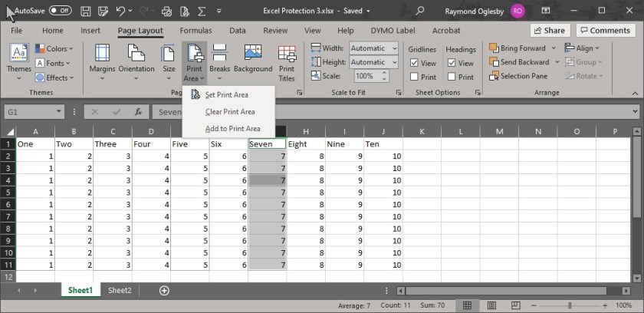The width and height of the screenshot is (644, 313).
Task: Click the zoom slider handle
Action: click(x=569, y=305)
